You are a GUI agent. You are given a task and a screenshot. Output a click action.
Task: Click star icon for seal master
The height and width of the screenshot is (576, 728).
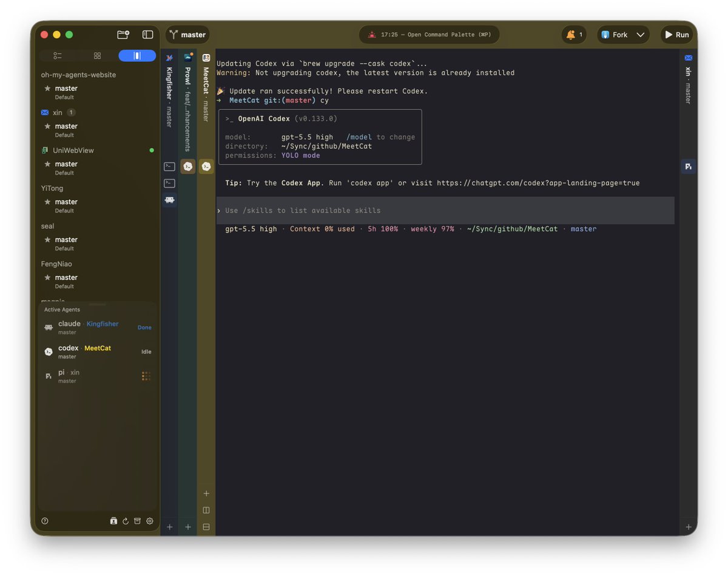(x=47, y=239)
